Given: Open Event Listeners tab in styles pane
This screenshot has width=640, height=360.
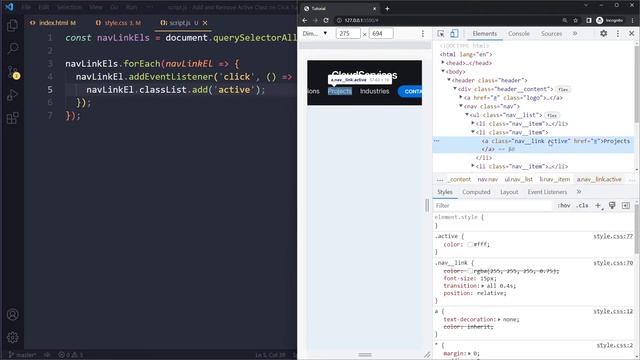Looking at the screenshot, I should [x=547, y=192].
